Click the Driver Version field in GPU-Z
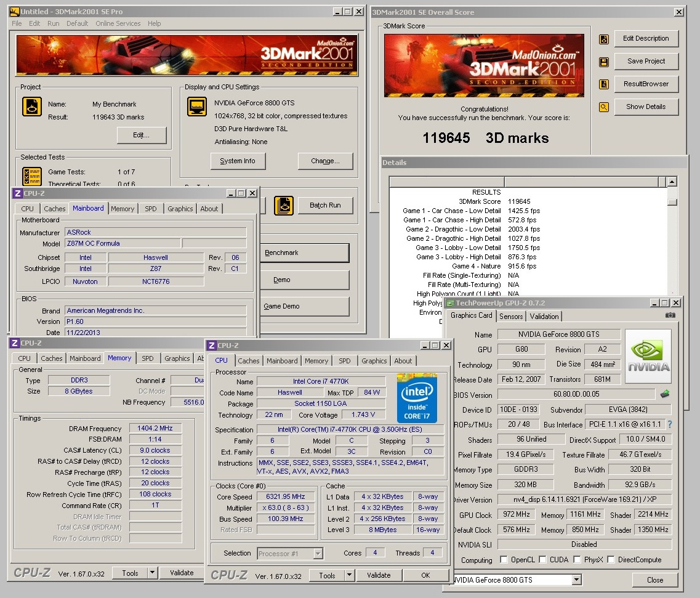The image size is (700, 598). [584, 499]
